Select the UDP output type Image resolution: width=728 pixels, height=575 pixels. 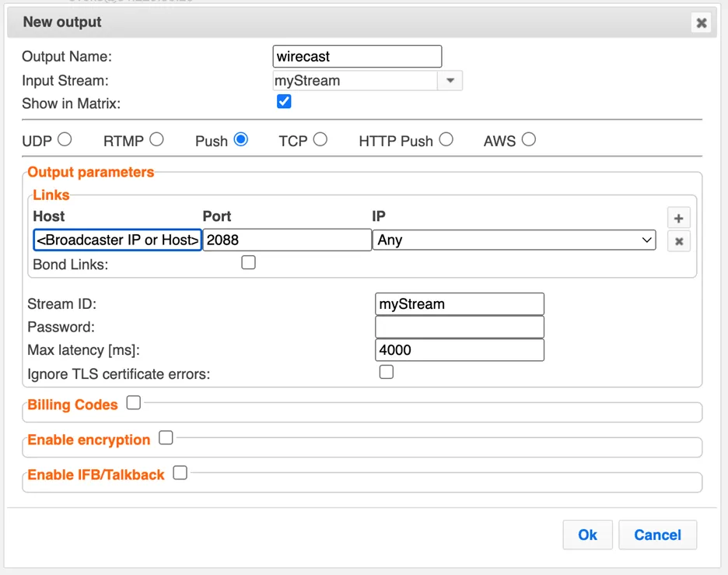65,139
